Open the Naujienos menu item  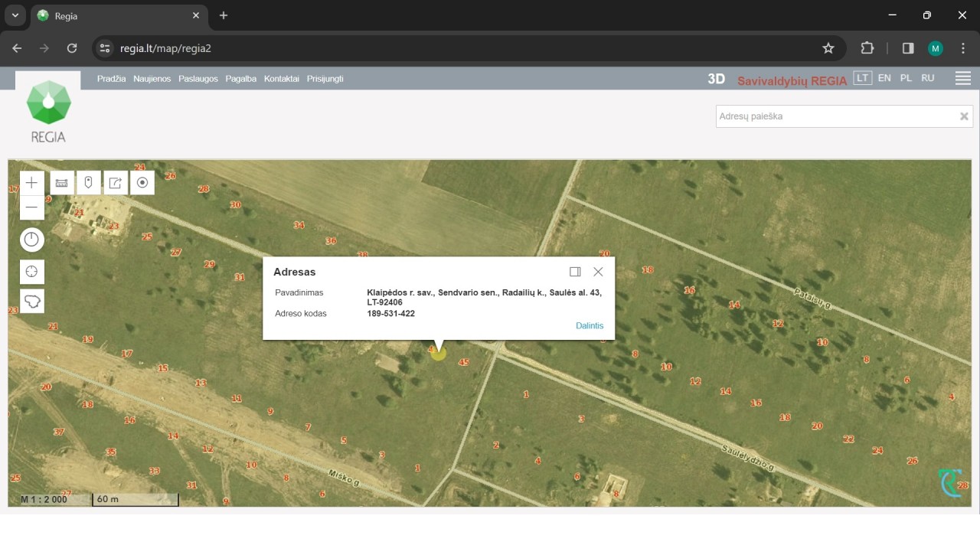(152, 79)
